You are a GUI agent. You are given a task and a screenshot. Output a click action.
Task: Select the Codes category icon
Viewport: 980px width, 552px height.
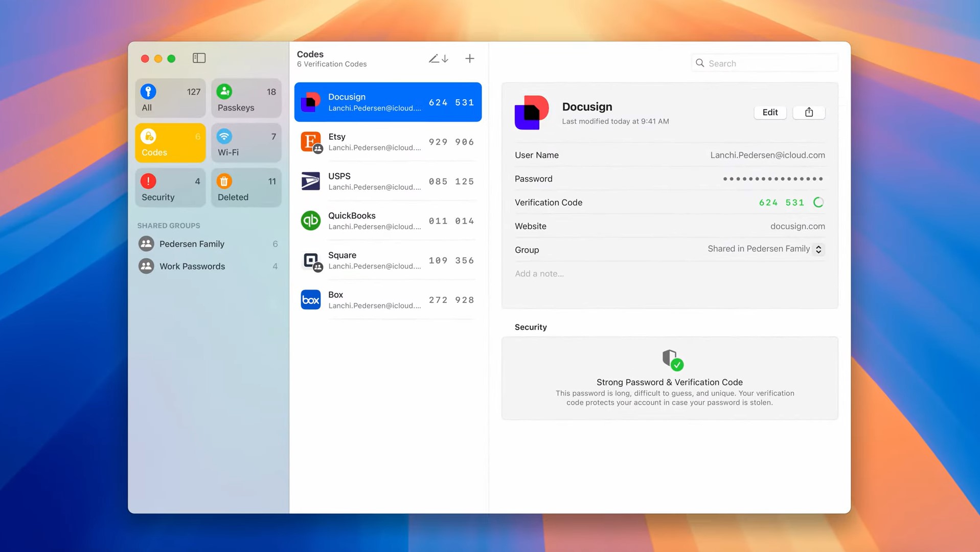click(x=148, y=137)
